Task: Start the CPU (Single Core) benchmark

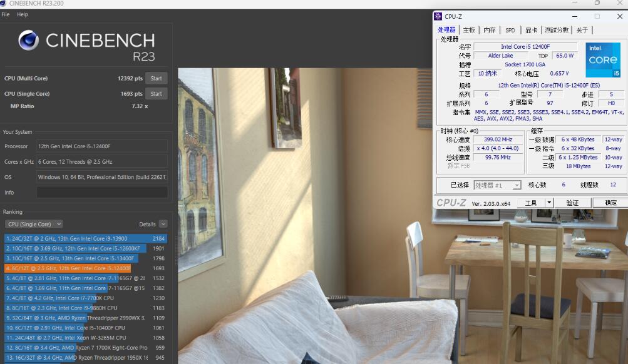Action: [157, 94]
